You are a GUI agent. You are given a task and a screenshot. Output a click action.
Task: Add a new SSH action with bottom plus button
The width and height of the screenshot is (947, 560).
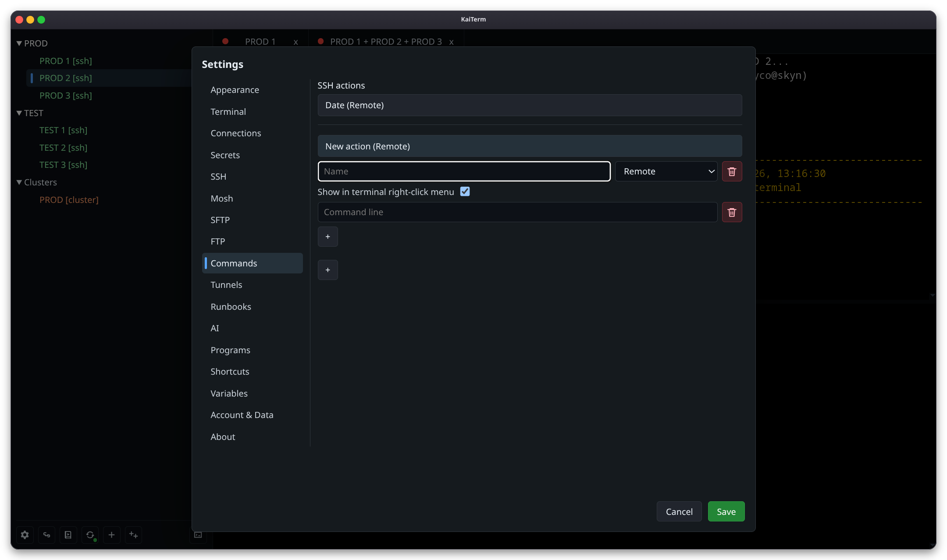(328, 270)
